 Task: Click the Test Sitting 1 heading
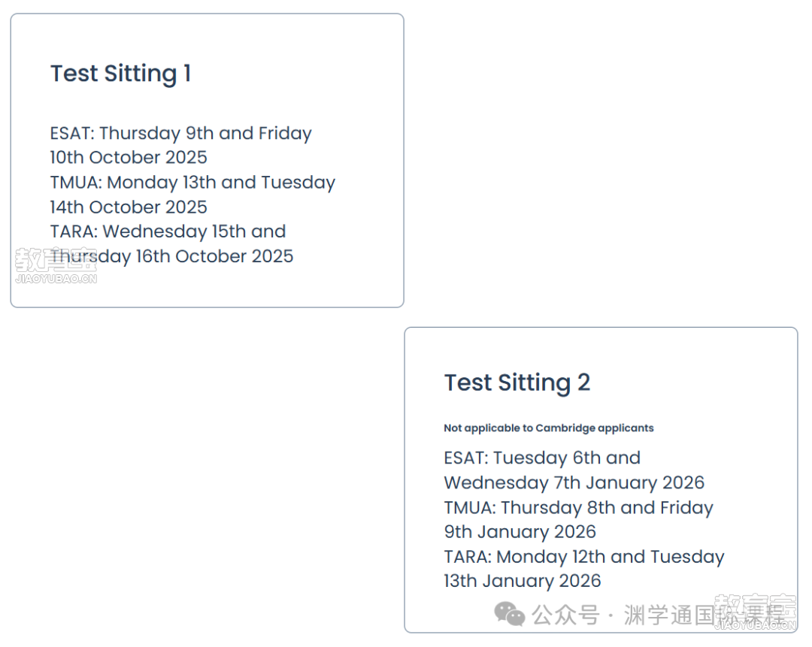point(120,74)
